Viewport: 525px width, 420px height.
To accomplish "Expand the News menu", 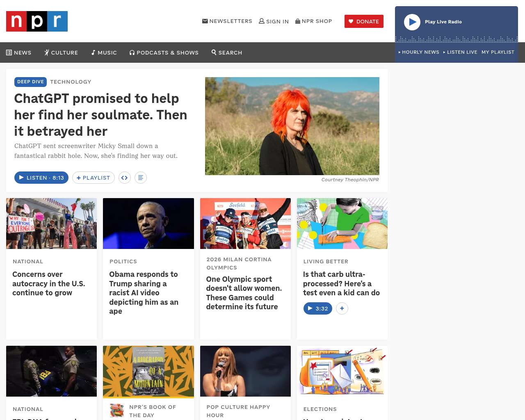I will click(x=19, y=52).
